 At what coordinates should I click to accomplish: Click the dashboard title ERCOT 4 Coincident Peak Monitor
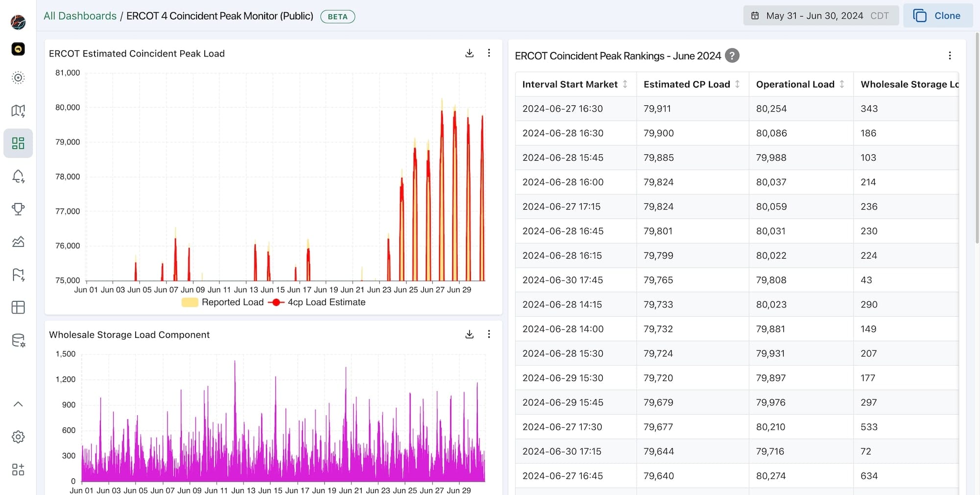click(220, 16)
